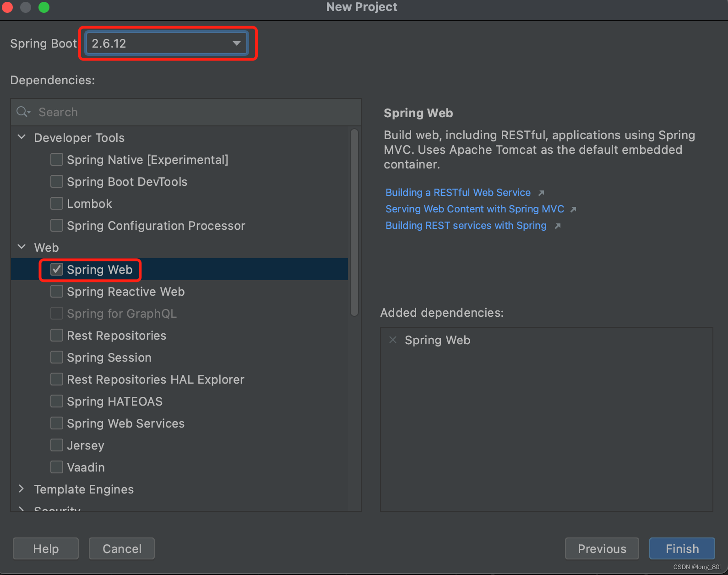Check the Rest Repositories dependency

click(57, 335)
